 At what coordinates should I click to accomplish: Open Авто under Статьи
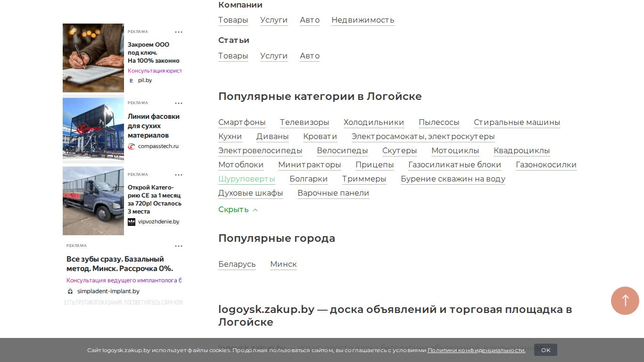point(310,56)
